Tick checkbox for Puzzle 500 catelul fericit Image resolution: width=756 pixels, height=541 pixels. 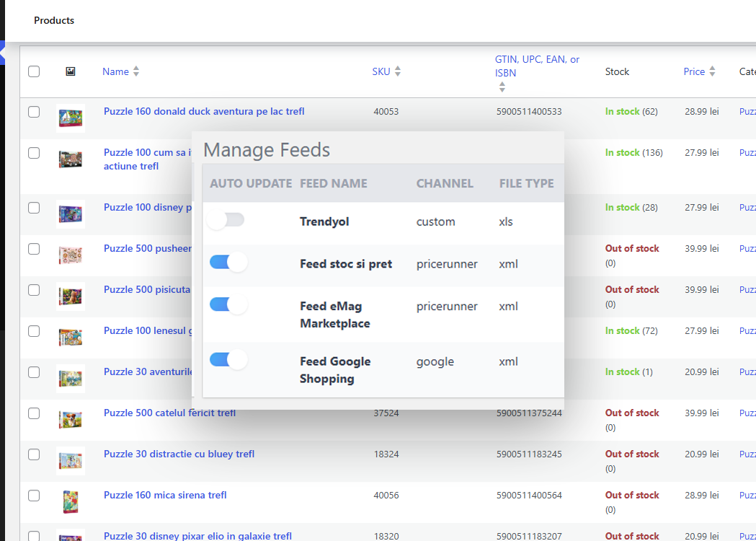coord(34,413)
